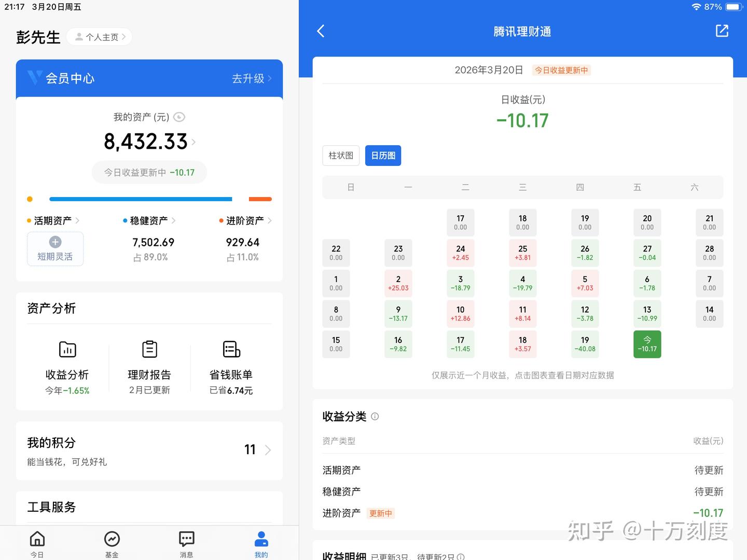Expand the 稳健资产 category
The height and width of the screenshot is (560, 747).
point(149,221)
